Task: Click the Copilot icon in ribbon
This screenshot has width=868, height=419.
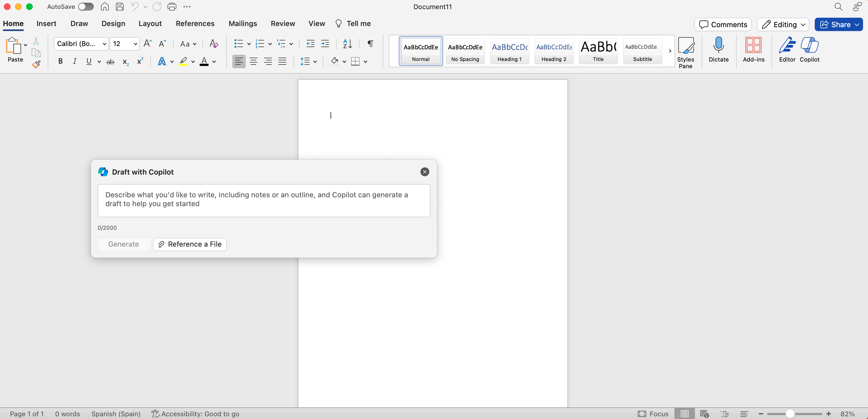Action: pyautogui.click(x=809, y=49)
